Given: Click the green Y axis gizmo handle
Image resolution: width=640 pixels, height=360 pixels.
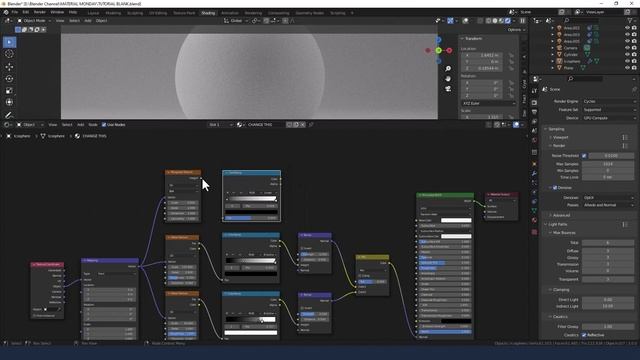Looking at the screenshot, I should pos(438,51).
